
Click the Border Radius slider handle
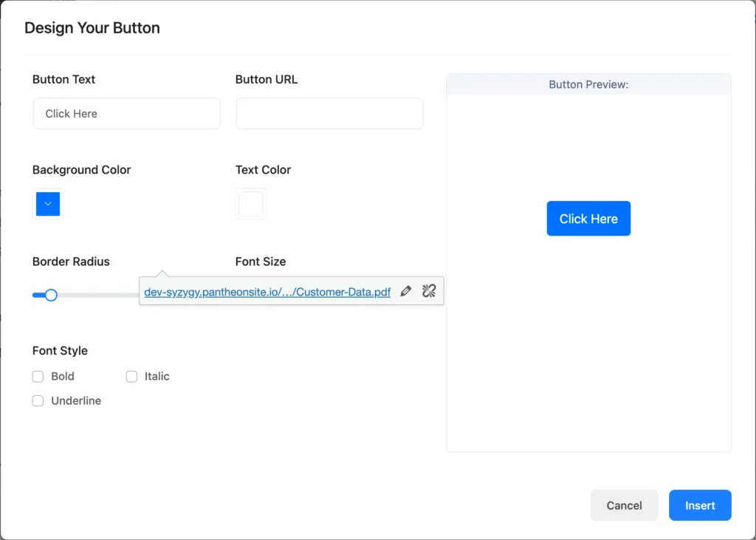pos(51,295)
